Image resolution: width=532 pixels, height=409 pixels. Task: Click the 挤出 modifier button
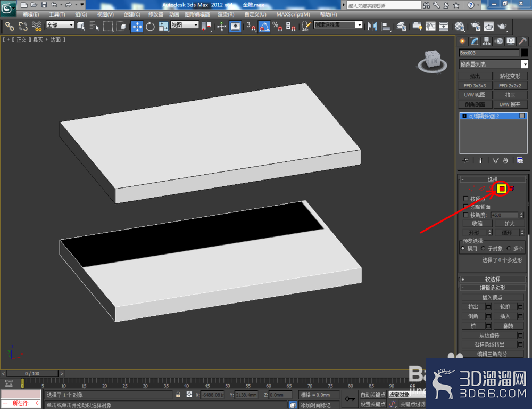point(475,76)
